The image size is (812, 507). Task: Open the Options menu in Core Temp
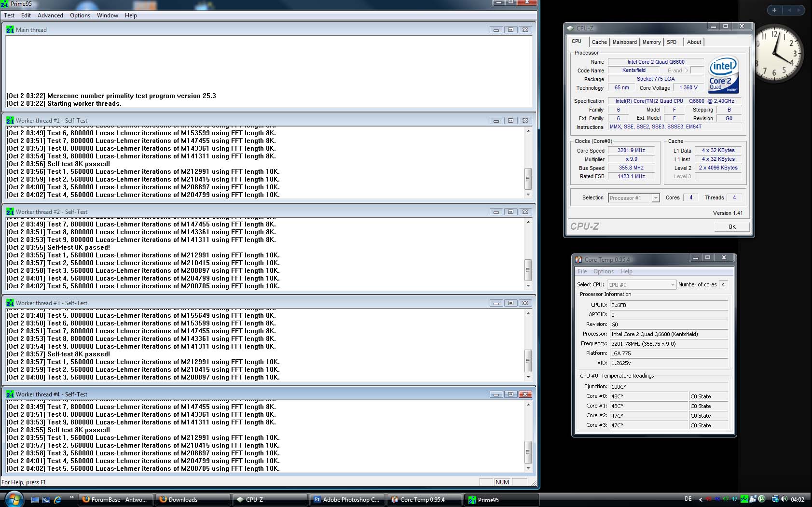click(x=604, y=271)
